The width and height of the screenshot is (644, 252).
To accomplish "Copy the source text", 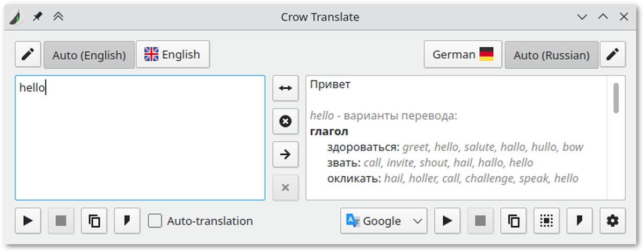I will [x=94, y=221].
